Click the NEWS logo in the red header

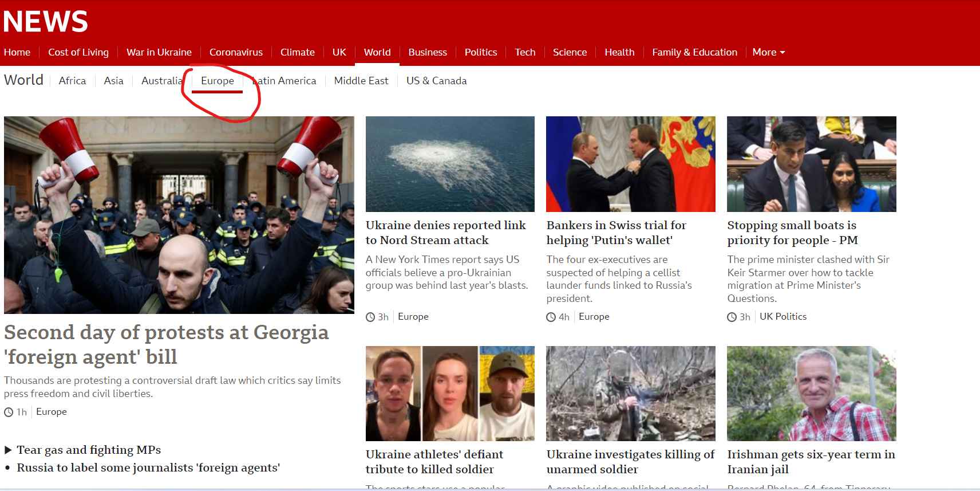[x=46, y=22]
